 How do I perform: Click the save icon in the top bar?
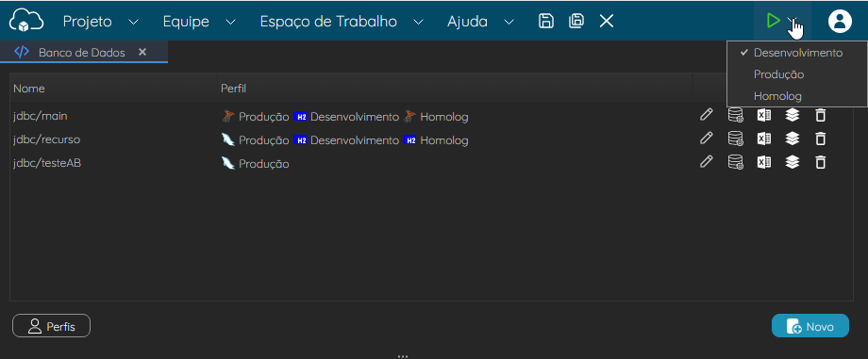[x=546, y=21]
